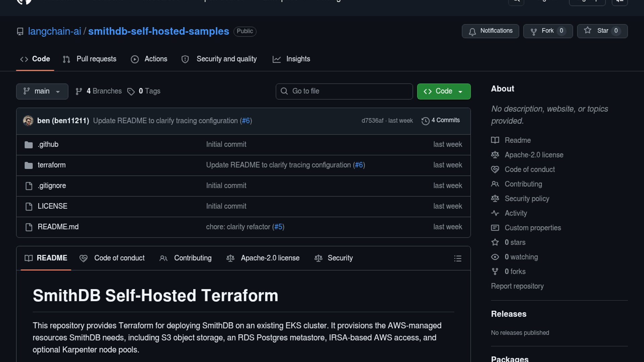
Task: Click the tag icon next to 0 Tags
Action: (131, 92)
